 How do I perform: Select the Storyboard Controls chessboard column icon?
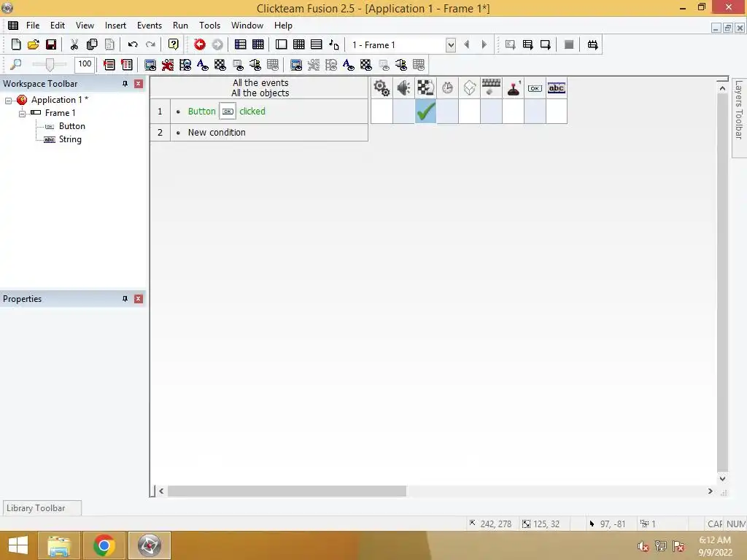point(425,87)
